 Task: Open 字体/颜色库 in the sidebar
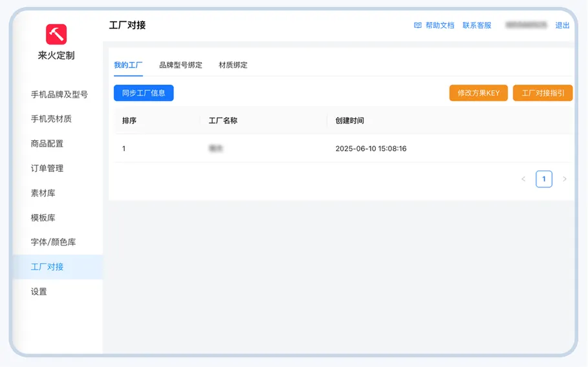[53, 242]
